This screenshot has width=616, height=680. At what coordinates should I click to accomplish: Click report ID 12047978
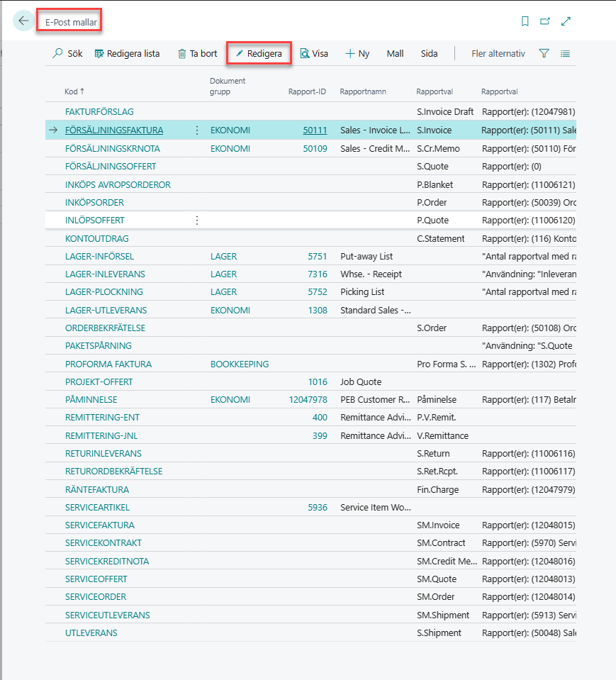(308, 399)
